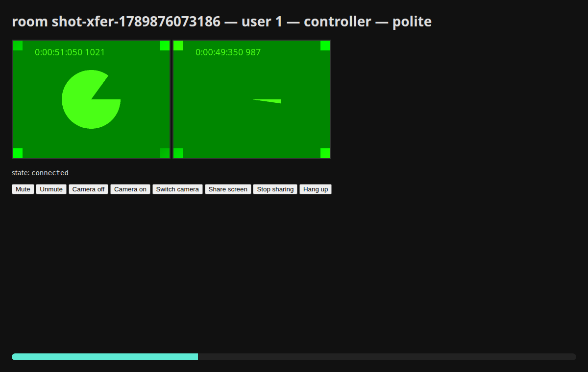Start sharing with Share screen
The width and height of the screenshot is (588, 372).
(228, 189)
